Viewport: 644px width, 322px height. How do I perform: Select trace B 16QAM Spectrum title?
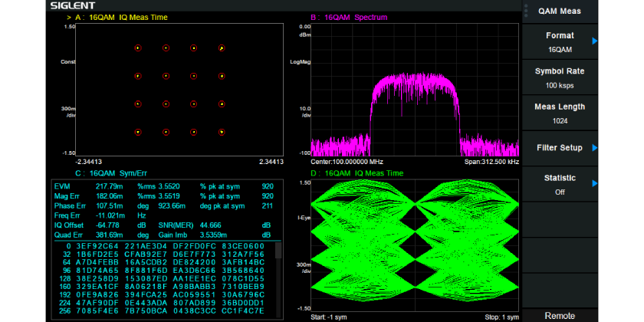349,17
